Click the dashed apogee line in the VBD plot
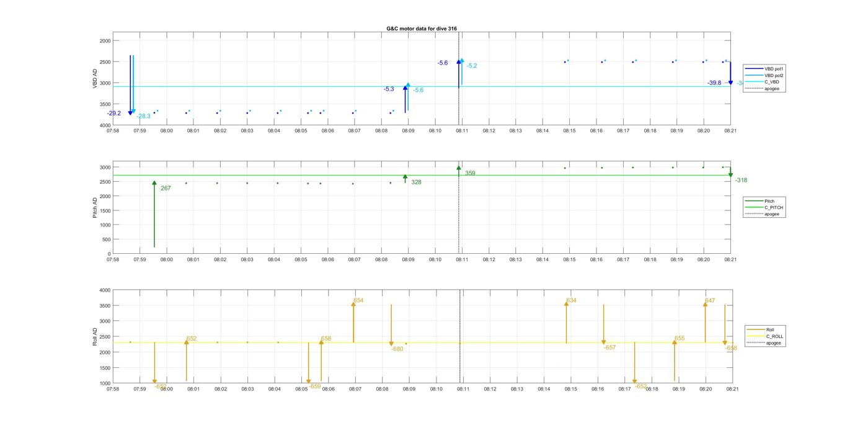This screenshot has height=430, width=868. click(x=459, y=78)
